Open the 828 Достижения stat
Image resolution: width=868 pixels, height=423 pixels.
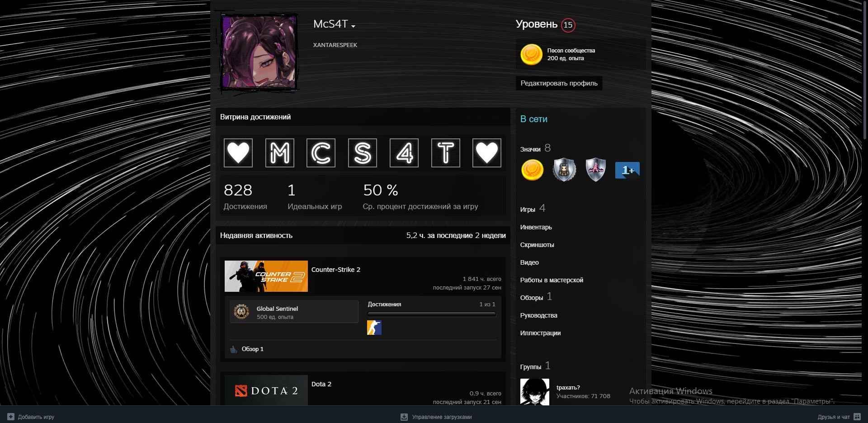(x=245, y=197)
